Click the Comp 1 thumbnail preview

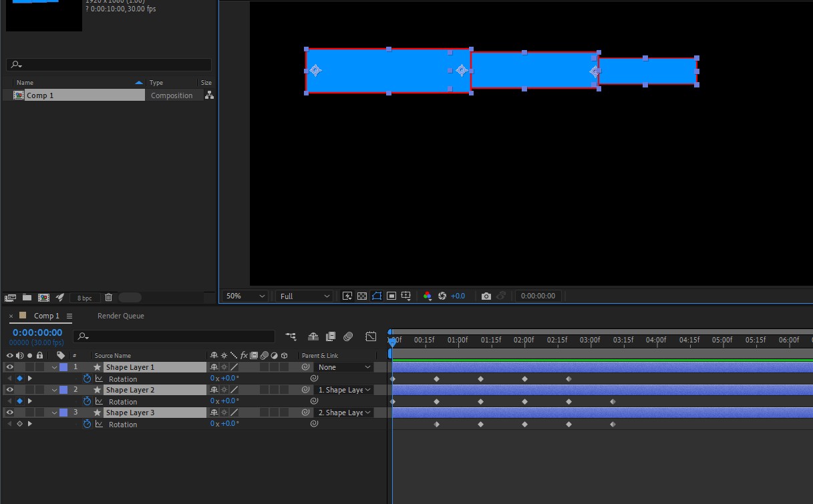tap(44, 15)
